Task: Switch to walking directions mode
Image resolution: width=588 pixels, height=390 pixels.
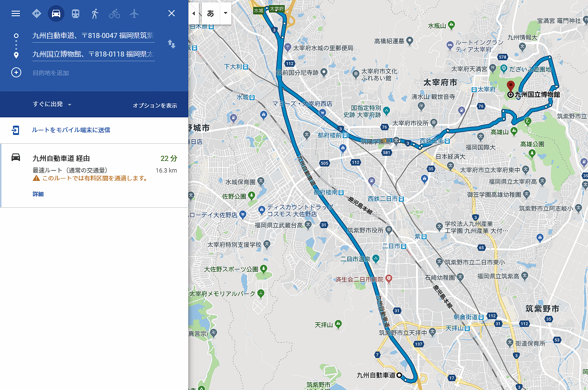Action: (x=95, y=13)
